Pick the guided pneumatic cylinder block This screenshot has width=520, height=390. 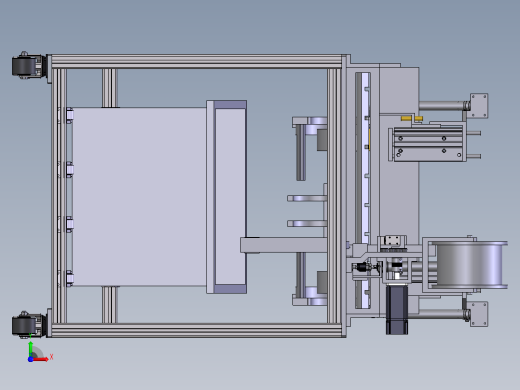click(x=428, y=144)
